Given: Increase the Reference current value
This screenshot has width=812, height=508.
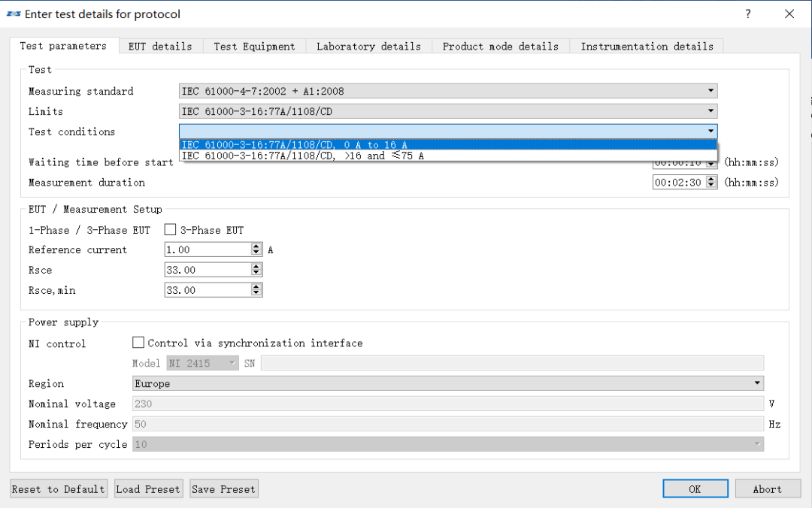Looking at the screenshot, I should (x=256, y=246).
